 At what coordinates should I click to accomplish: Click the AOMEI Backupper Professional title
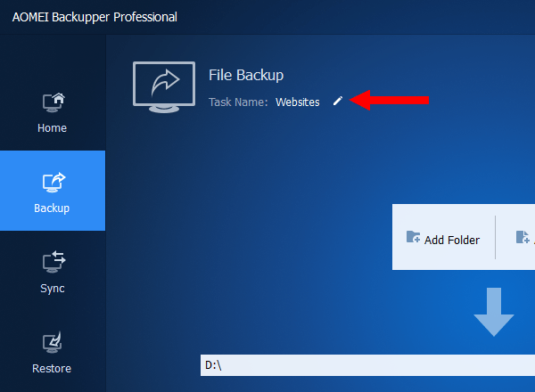coord(95,17)
